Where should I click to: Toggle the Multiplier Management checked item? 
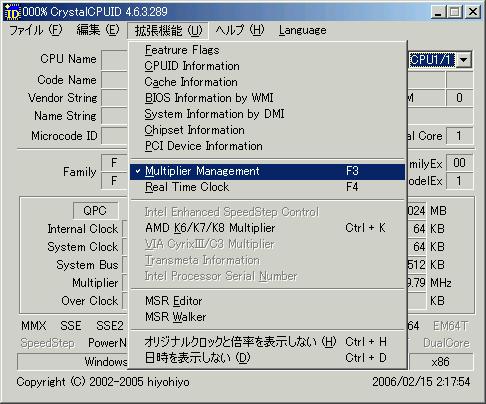(268, 171)
